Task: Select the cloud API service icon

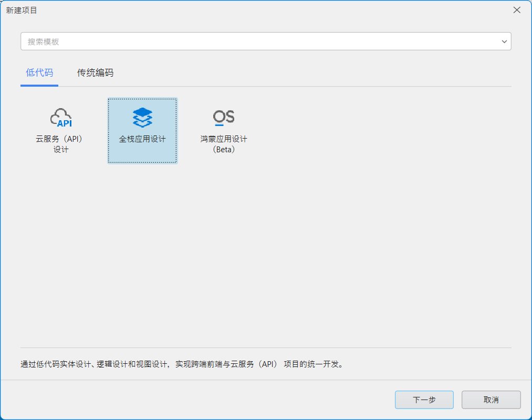Action: pyautogui.click(x=60, y=118)
